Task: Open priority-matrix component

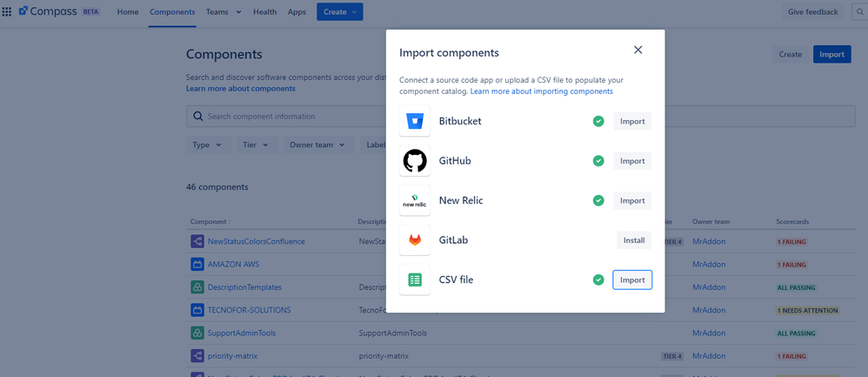Action: click(x=232, y=356)
